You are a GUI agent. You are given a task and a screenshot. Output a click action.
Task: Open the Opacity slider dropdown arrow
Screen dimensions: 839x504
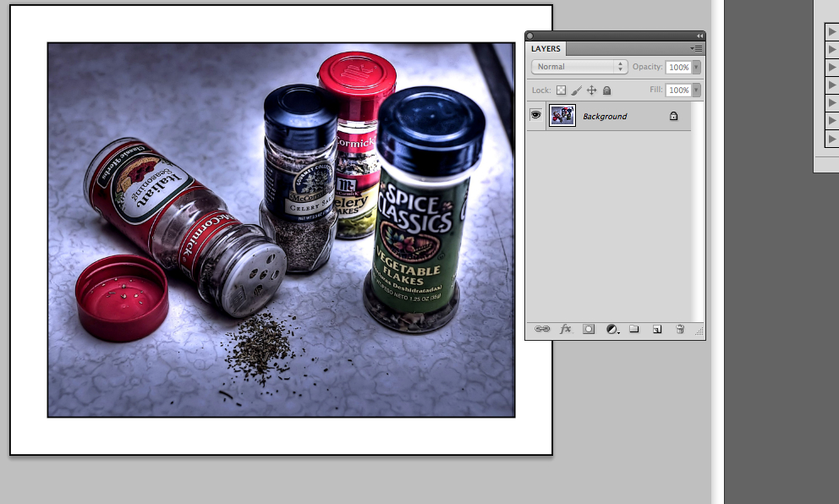pyautogui.click(x=697, y=67)
